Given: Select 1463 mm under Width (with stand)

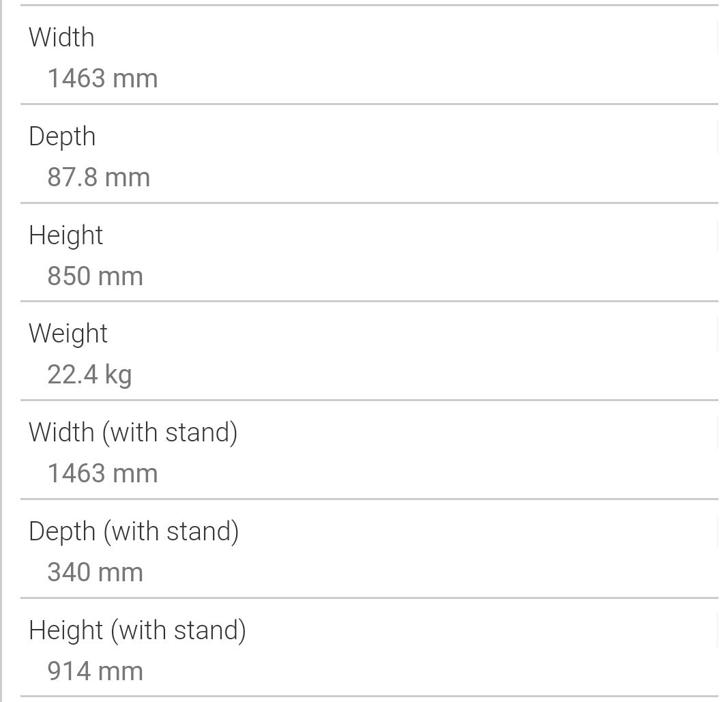Looking at the screenshot, I should point(102,473).
